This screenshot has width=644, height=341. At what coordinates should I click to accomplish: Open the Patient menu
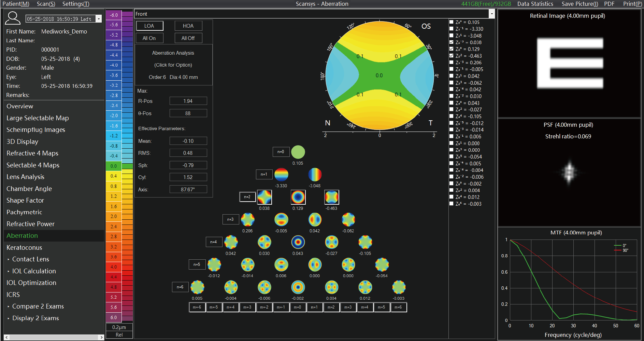[16, 4]
